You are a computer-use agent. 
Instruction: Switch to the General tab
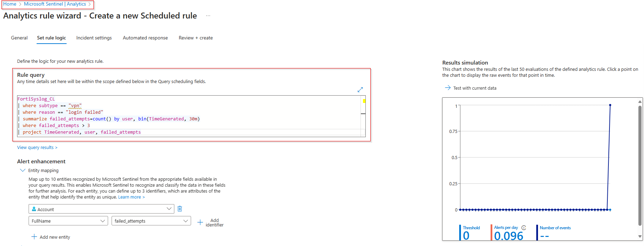click(x=19, y=38)
